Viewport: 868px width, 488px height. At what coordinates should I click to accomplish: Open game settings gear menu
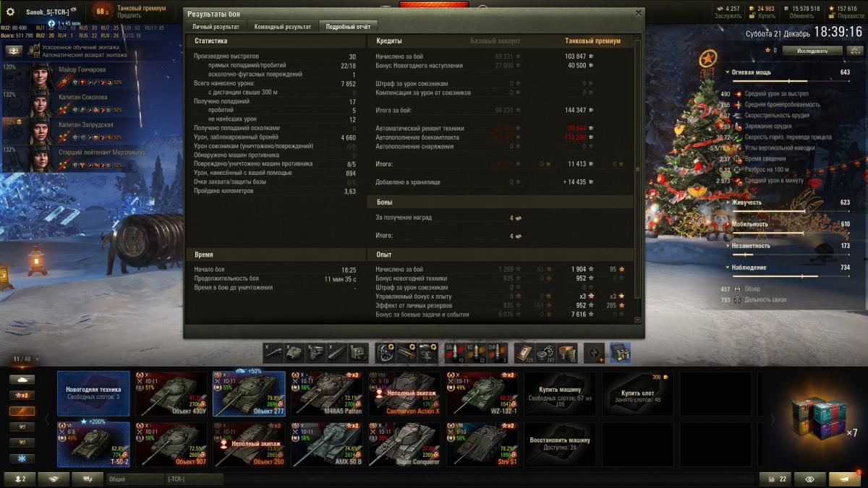pyautogui.click(x=11, y=12)
